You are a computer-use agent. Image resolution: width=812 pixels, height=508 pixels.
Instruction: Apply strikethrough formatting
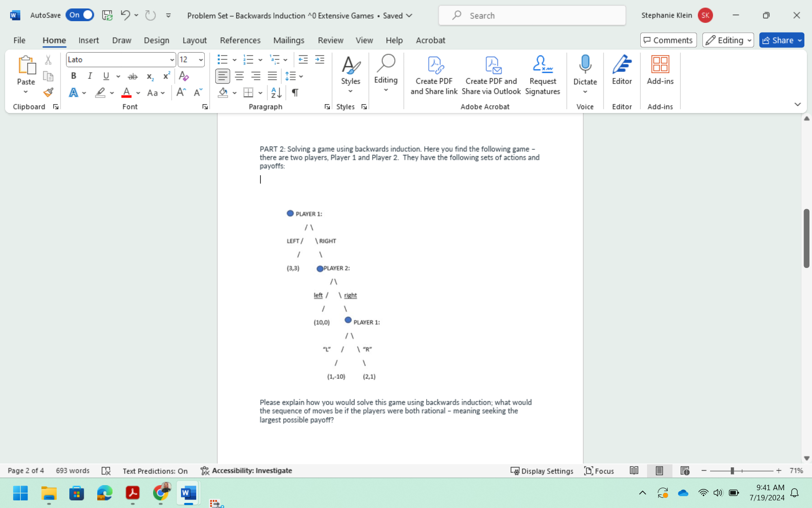133,76
